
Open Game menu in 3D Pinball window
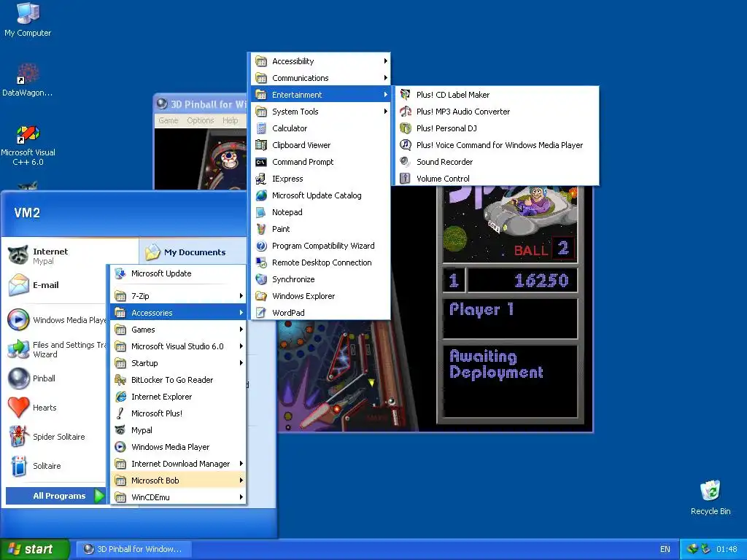coord(169,120)
